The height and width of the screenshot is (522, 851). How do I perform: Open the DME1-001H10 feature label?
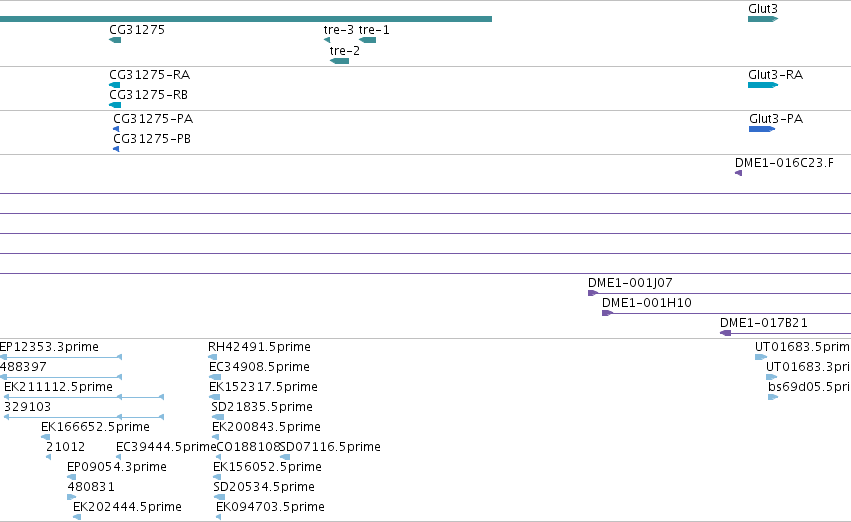click(x=647, y=303)
